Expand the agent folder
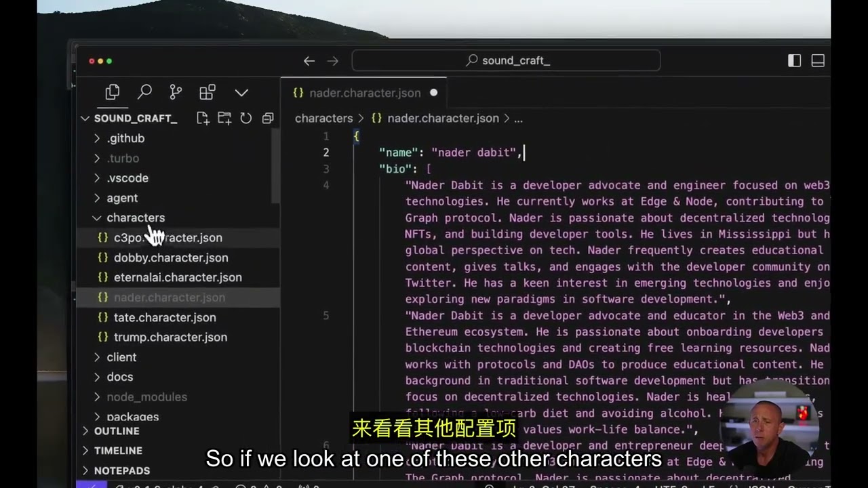The image size is (868, 488). (122, 198)
